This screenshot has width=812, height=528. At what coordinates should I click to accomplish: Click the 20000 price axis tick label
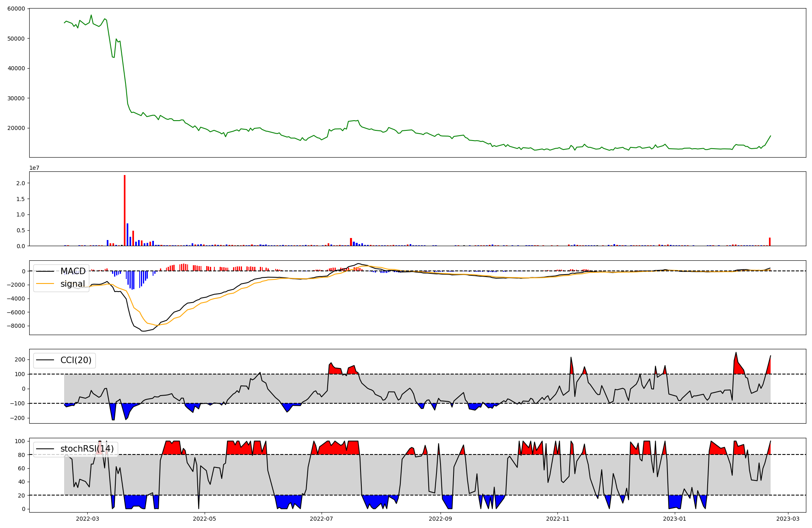click(16, 128)
